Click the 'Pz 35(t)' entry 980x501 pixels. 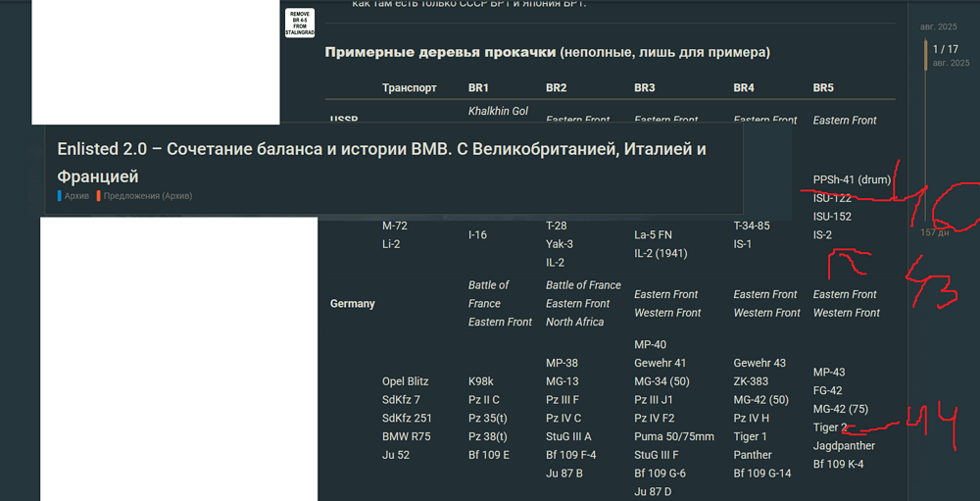(487, 418)
